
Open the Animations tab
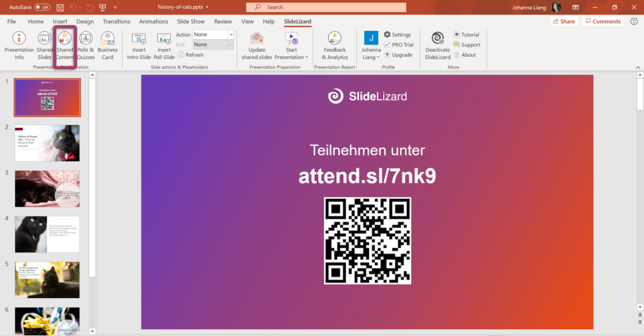[153, 21]
